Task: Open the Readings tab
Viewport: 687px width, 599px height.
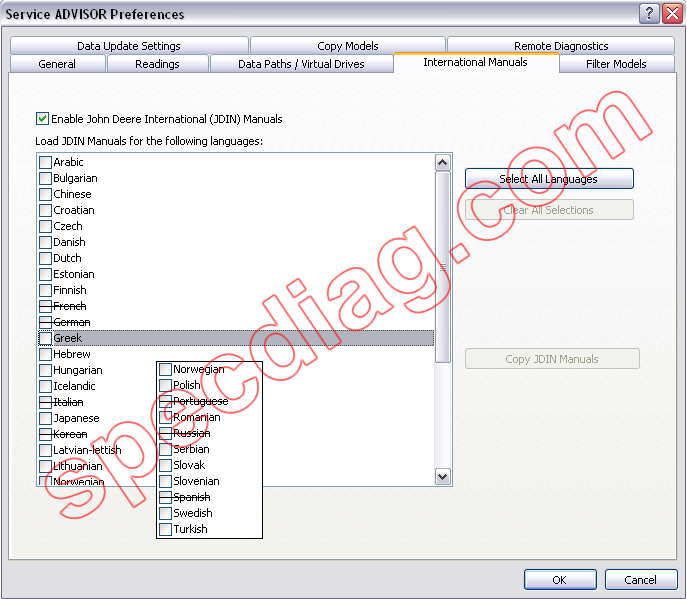Action: [157, 64]
